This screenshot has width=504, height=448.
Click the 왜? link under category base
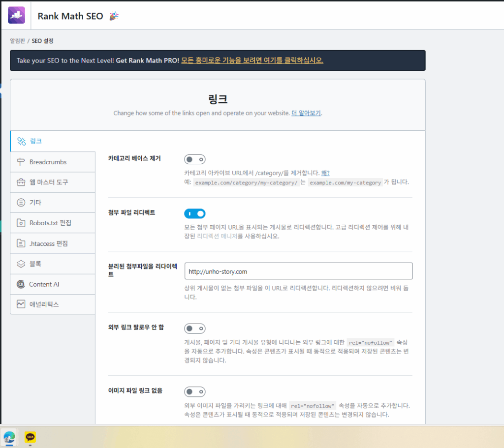point(325,173)
